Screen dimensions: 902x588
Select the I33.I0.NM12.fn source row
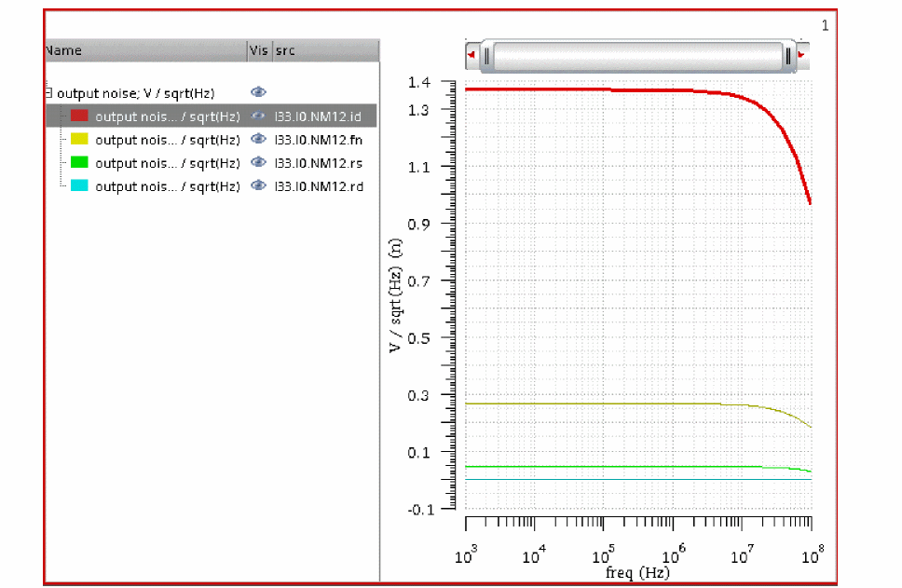[318, 139]
